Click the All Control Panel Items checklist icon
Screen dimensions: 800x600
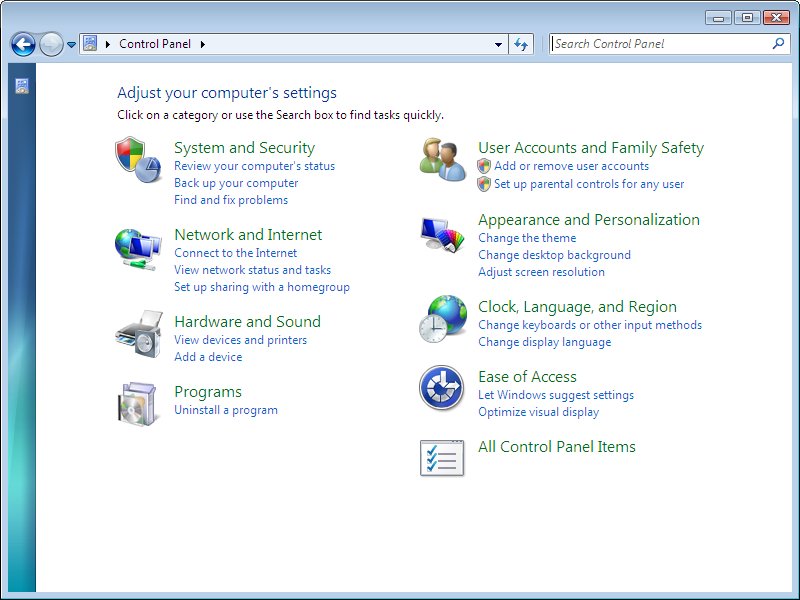click(x=442, y=458)
